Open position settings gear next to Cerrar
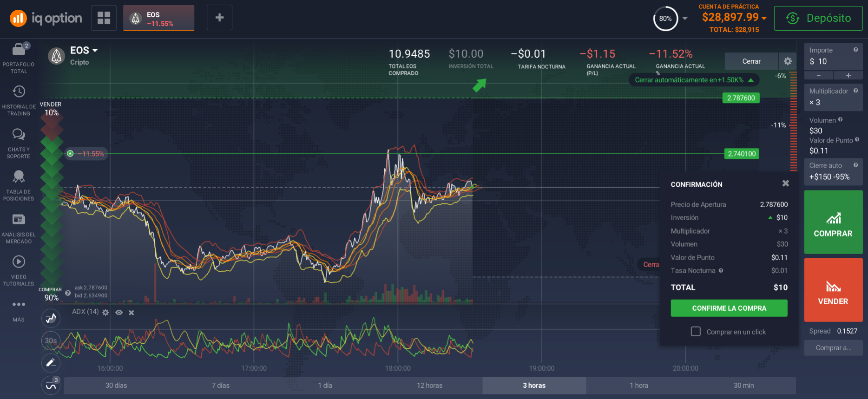The height and width of the screenshot is (399, 868). pyautogui.click(x=788, y=61)
